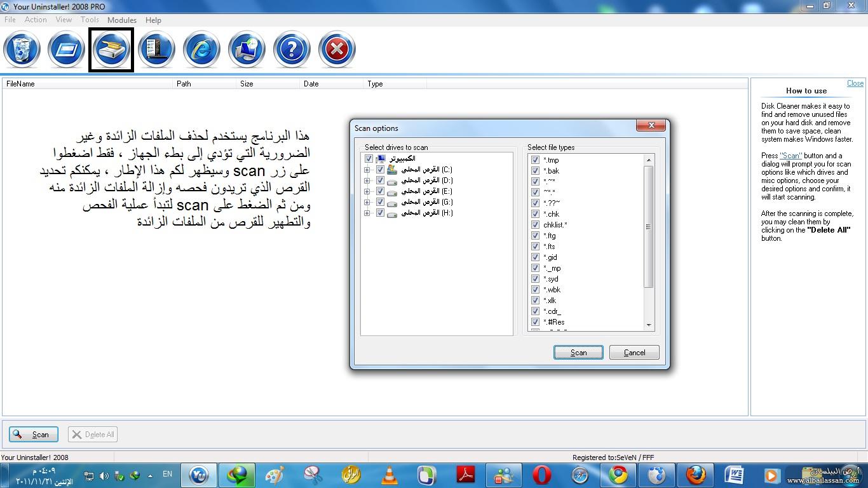This screenshot has height=488, width=868.
Task: Show hidden tray icons arrow
Action: point(150,475)
